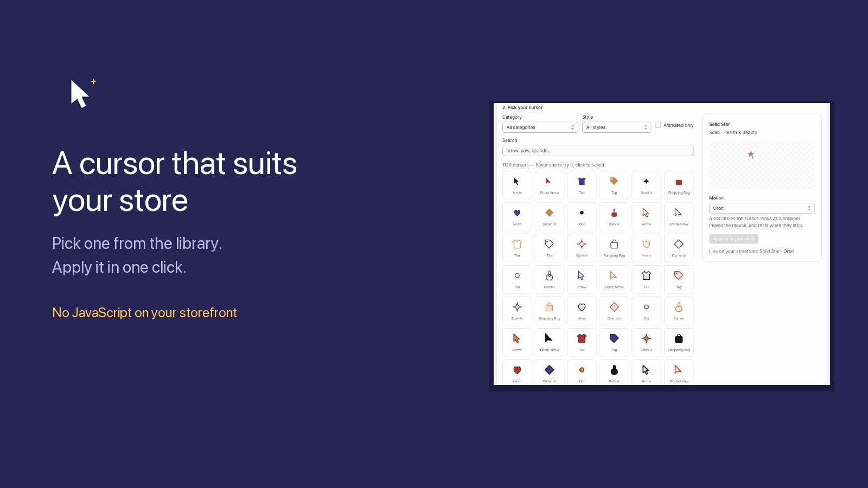Select the outlined Heart cursor in orange

tap(646, 248)
